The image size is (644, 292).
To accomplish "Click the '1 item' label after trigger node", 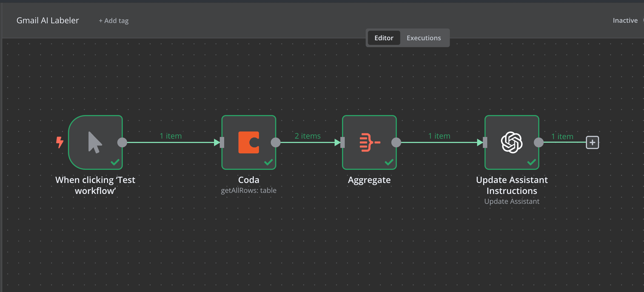I will [x=171, y=136].
